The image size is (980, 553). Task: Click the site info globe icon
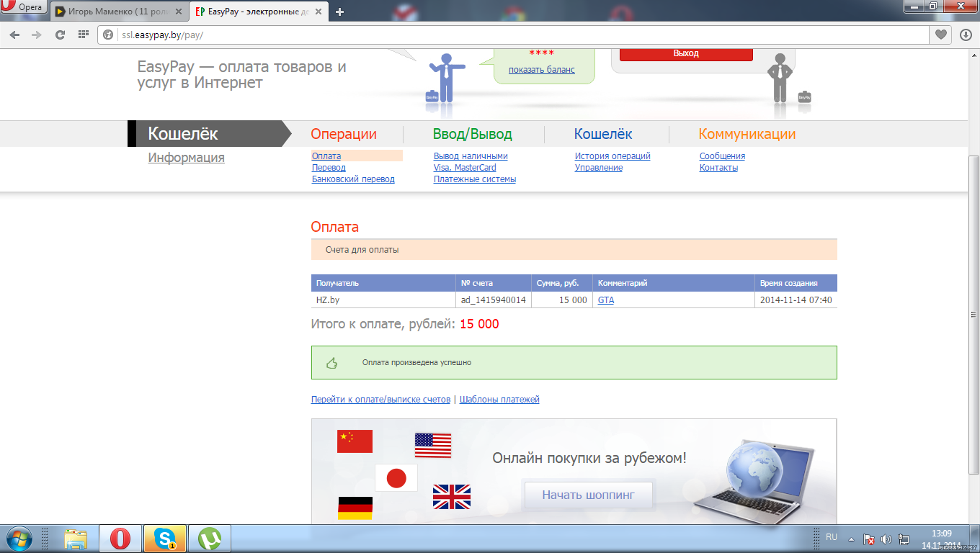point(109,35)
